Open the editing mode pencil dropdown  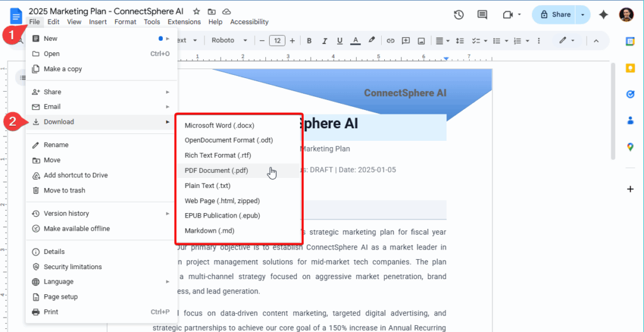567,41
